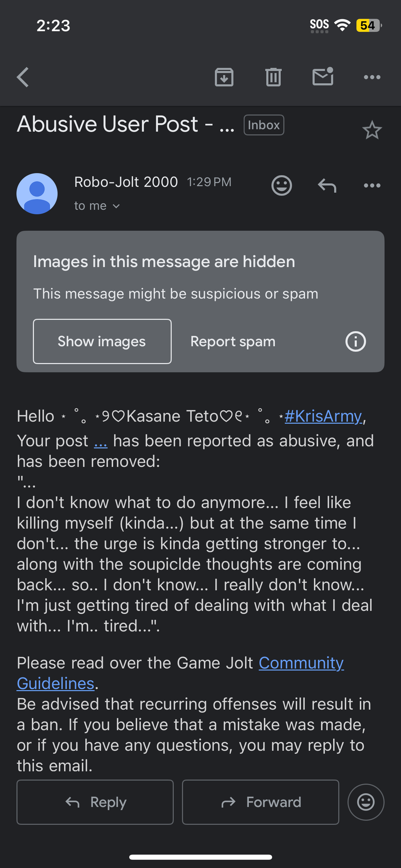Open the reported post ellipsis link

(x=101, y=441)
